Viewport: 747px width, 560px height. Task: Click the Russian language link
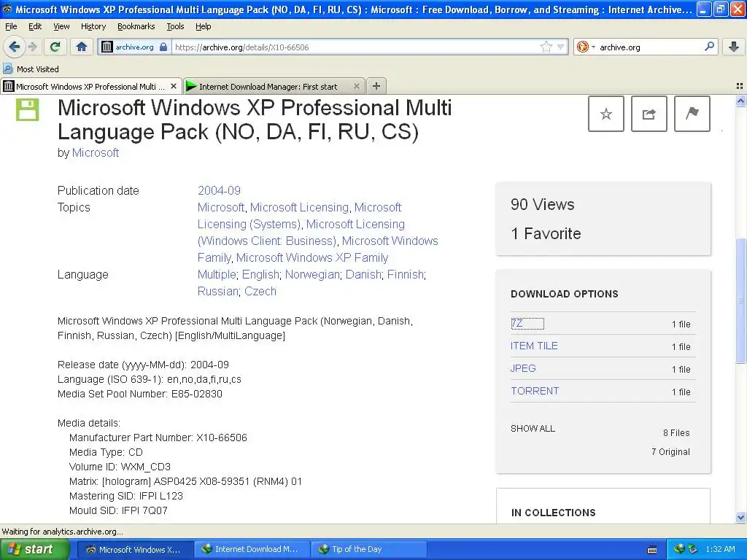point(217,292)
